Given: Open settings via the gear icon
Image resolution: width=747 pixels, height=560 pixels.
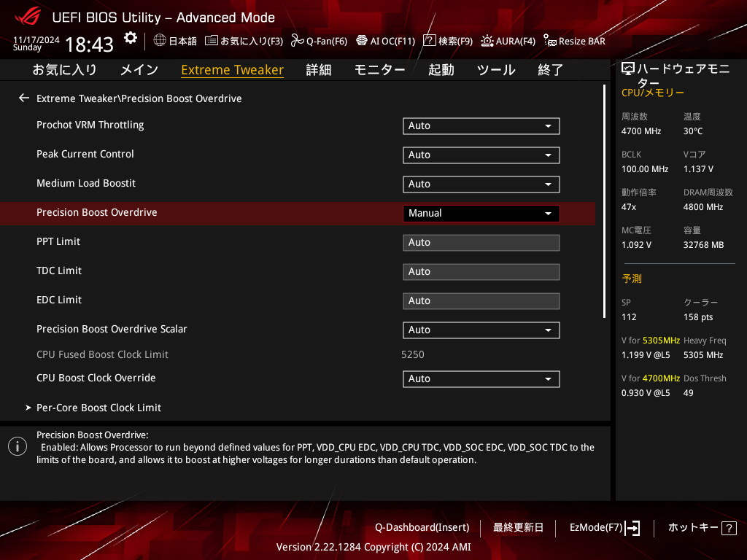Looking at the screenshot, I should (x=131, y=38).
